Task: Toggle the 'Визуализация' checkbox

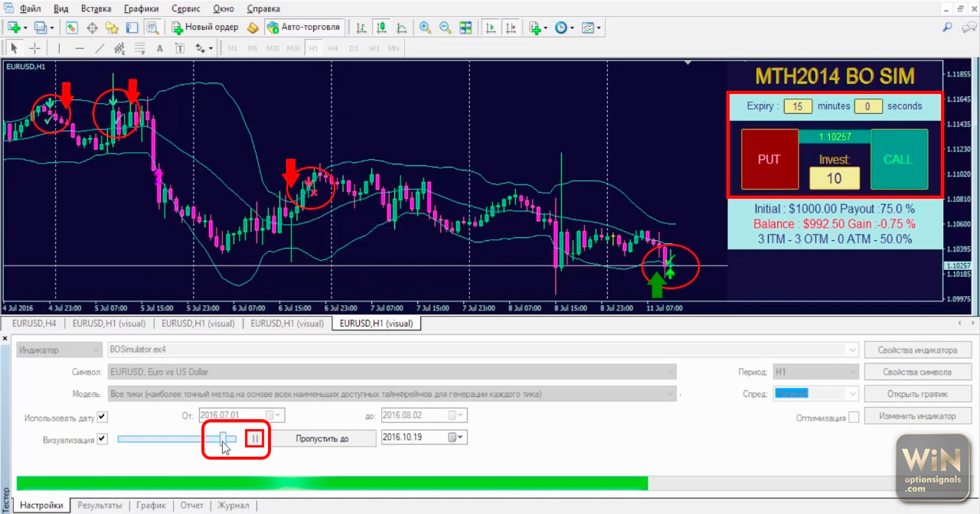Action: click(x=103, y=439)
